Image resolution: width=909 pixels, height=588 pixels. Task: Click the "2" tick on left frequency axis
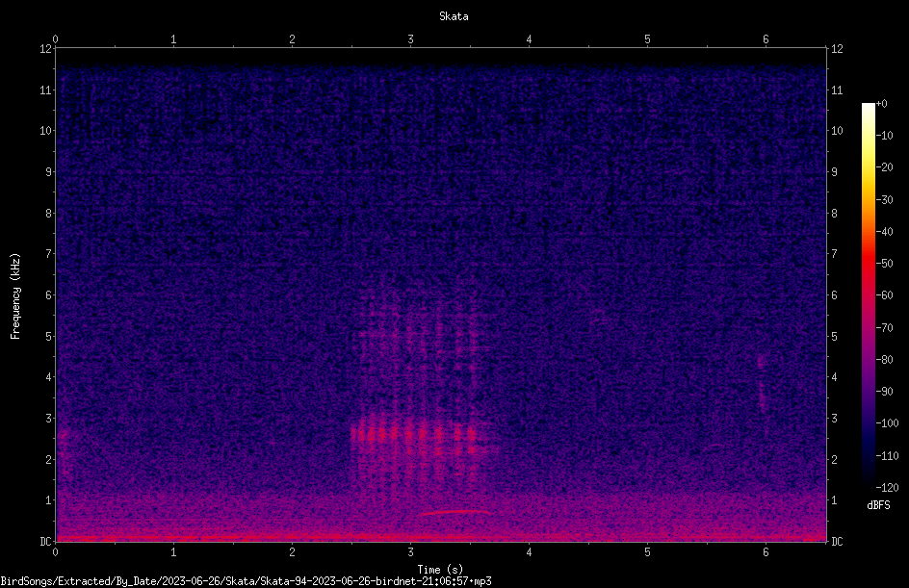[x=48, y=459]
